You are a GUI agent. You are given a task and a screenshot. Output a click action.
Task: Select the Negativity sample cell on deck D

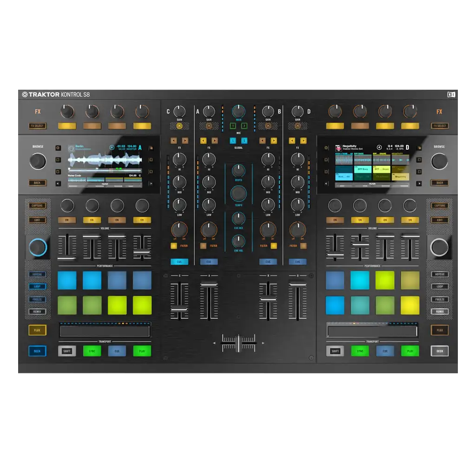[400, 177]
